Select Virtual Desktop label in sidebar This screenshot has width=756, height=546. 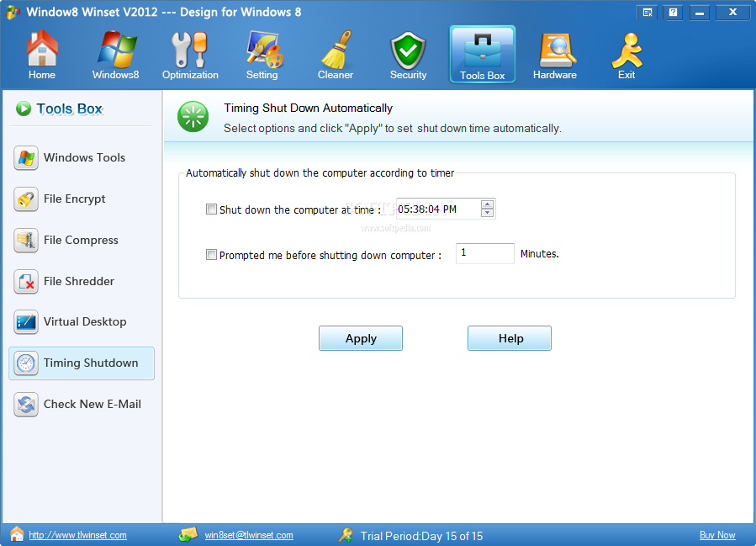click(85, 321)
